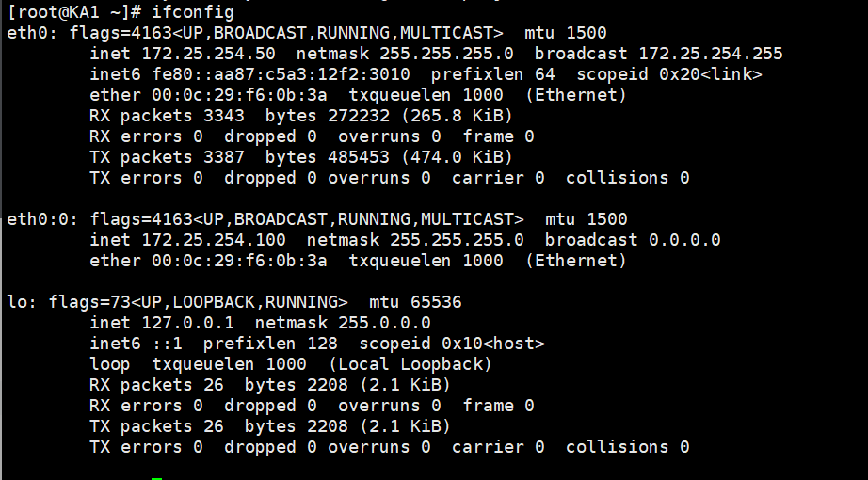868x480 pixels.
Task: Click IP address '172.25.254.50'
Action: 209,54
